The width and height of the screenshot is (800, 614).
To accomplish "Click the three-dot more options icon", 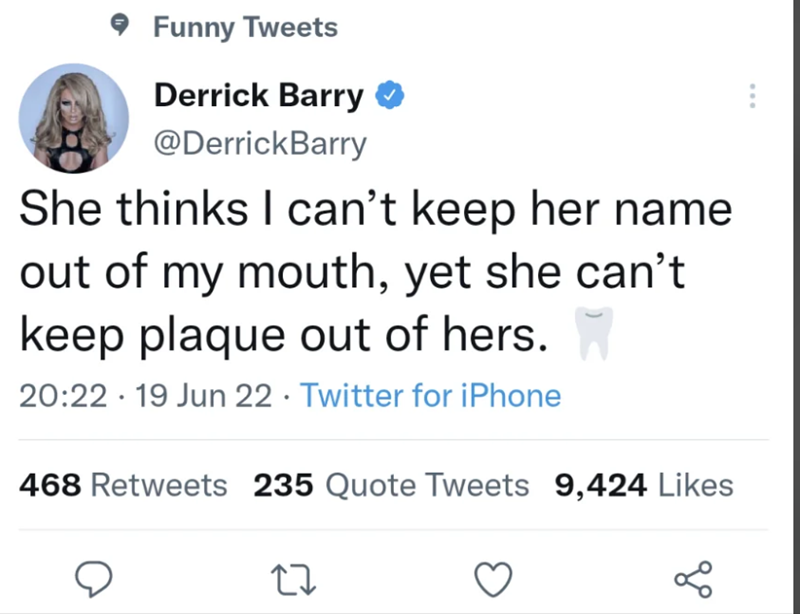I will (752, 95).
